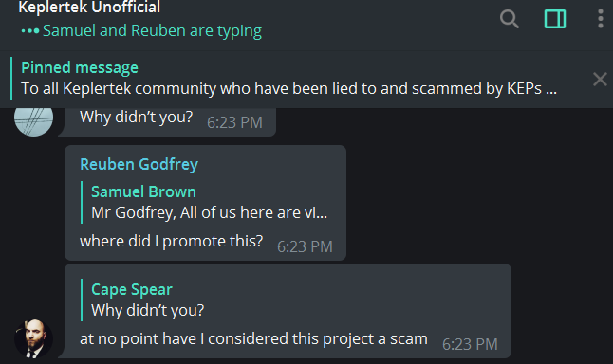Image resolution: width=613 pixels, height=364 pixels.
Task: Dismiss the pinned message with X
Action: pos(600,80)
